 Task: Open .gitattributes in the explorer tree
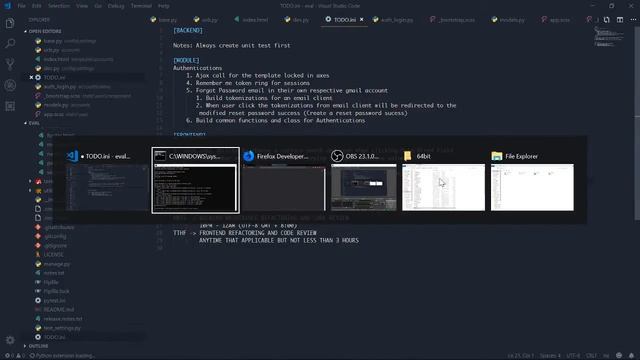59,227
